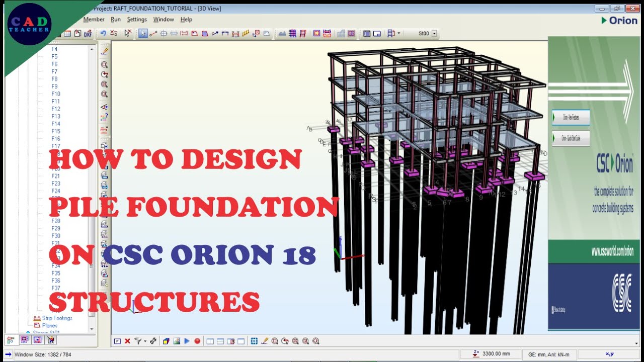Click the 3D View title text in title bar
The height and width of the screenshot is (362, 644).
208,9
